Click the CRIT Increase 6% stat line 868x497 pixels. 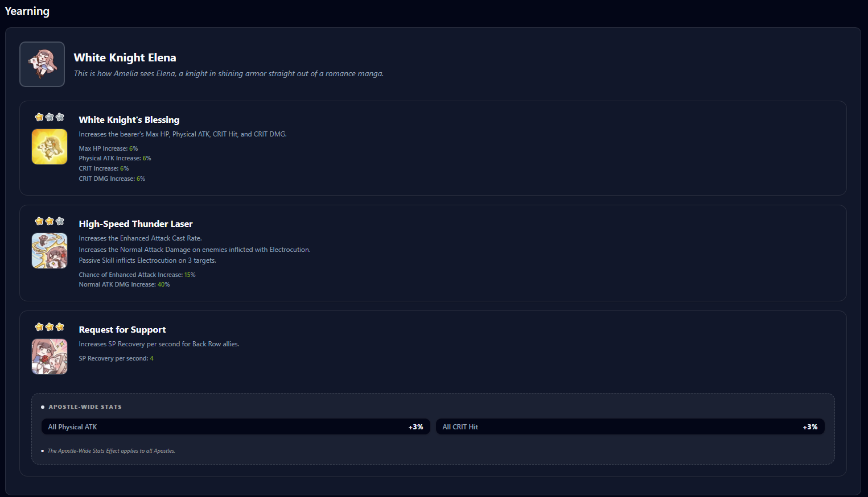point(104,169)
